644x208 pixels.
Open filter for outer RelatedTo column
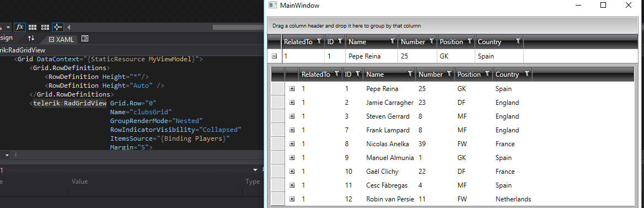tap(320, 41)
